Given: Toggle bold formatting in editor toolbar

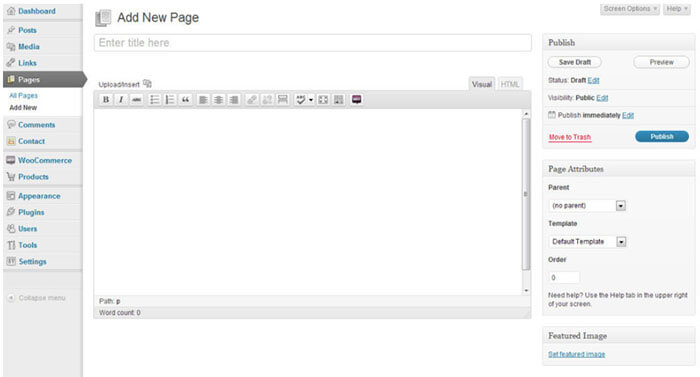Looking at the screenshot, I should coord(106,100).
